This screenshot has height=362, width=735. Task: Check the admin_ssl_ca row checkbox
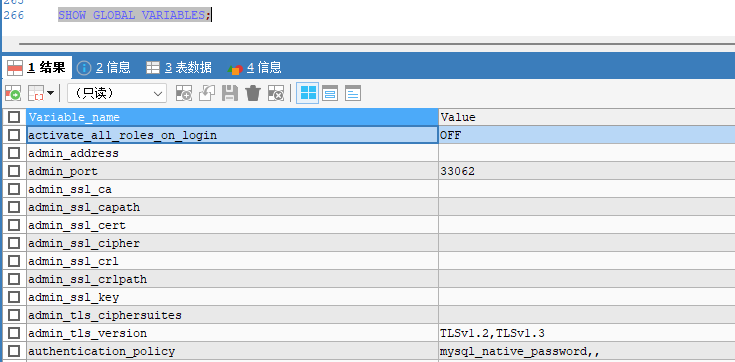[x=14, y=189]
